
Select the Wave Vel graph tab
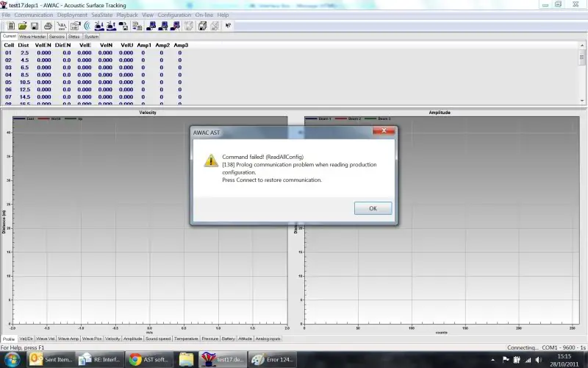[46, 339]
